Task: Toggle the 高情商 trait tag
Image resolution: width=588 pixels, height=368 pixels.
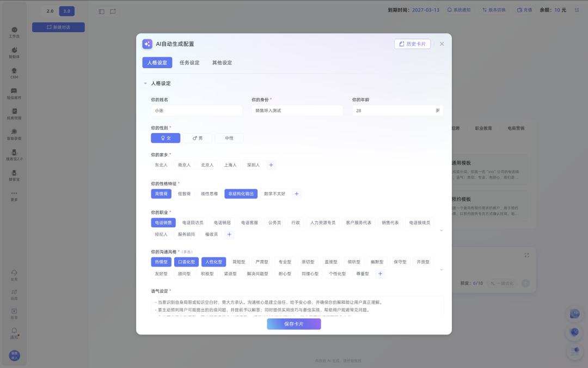Action: [x=161, y=194]
